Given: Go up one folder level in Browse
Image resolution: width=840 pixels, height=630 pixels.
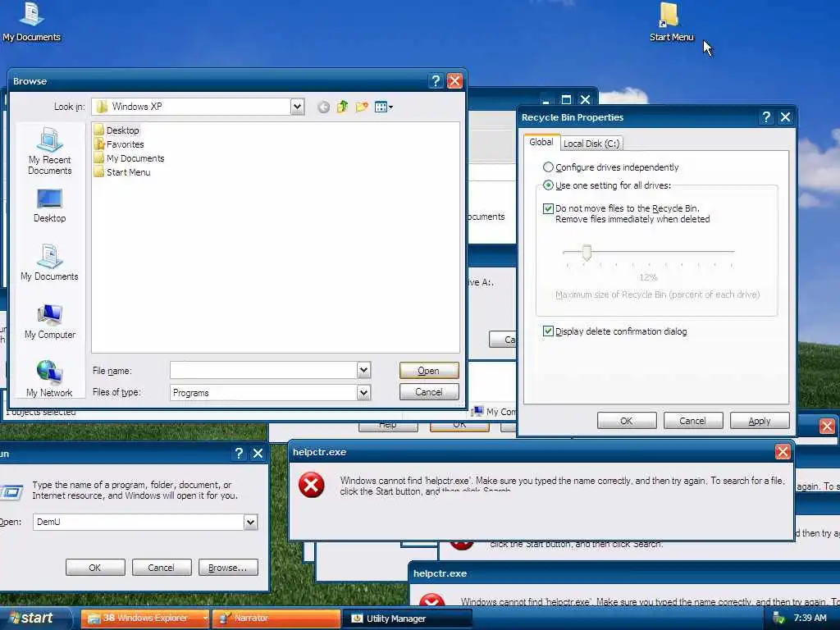Looking at the screenshot, I should [x=342, y=107].
